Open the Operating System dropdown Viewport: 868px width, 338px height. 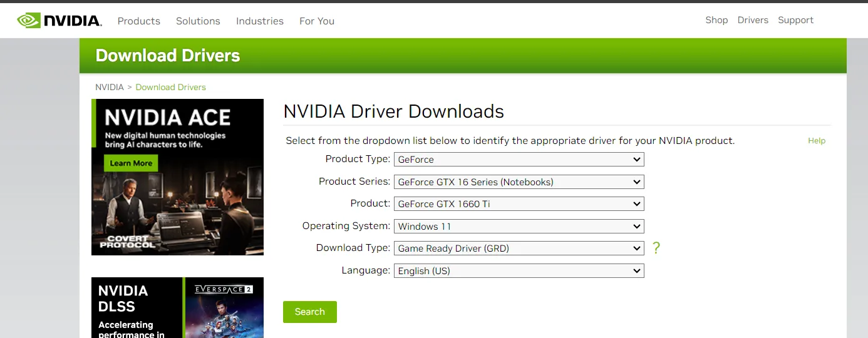coord(519,227)
